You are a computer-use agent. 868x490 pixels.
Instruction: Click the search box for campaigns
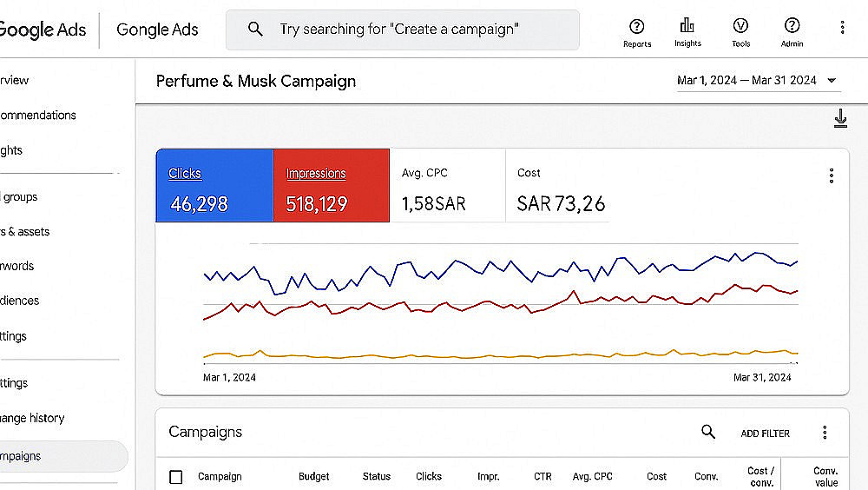click(403, 30)
